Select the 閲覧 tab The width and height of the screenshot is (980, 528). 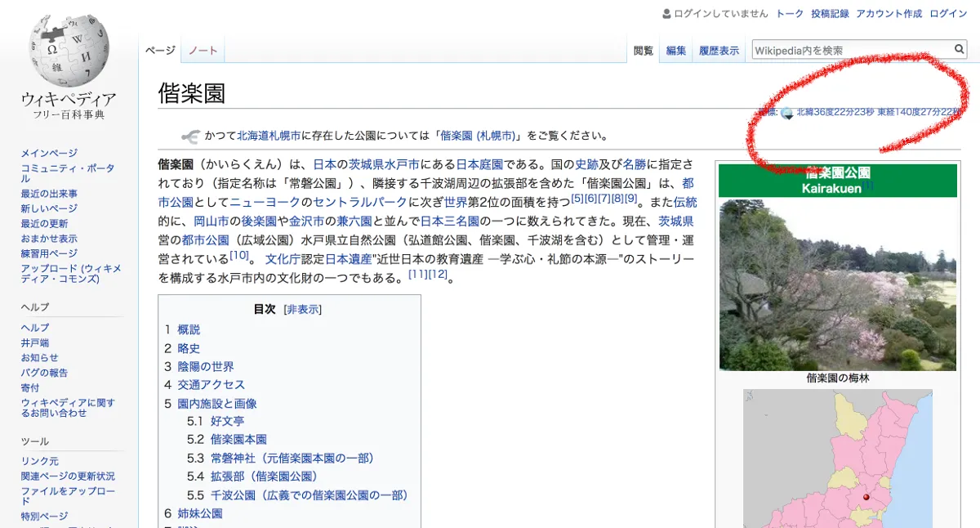pyautogui.click(x=644, y=49)
